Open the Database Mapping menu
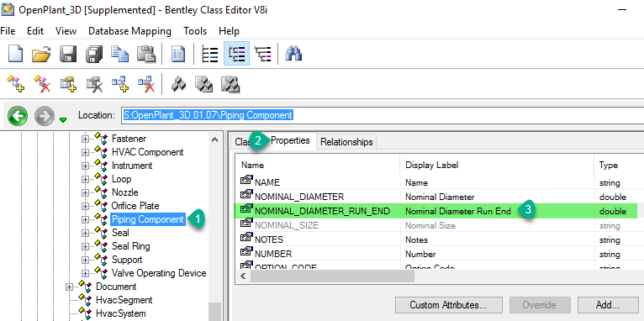The height and width of the screenshot is (321, 644). pos(129,31)
